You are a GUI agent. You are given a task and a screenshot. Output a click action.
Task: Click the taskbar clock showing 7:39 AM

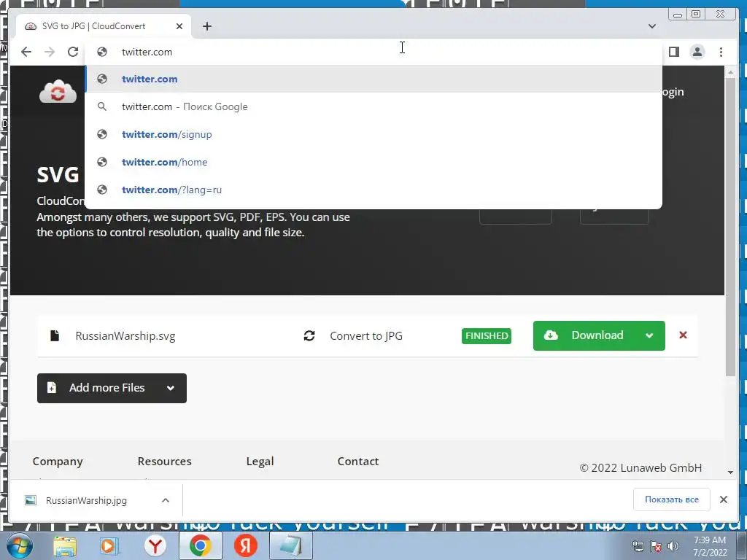click(x=710, y=546)
